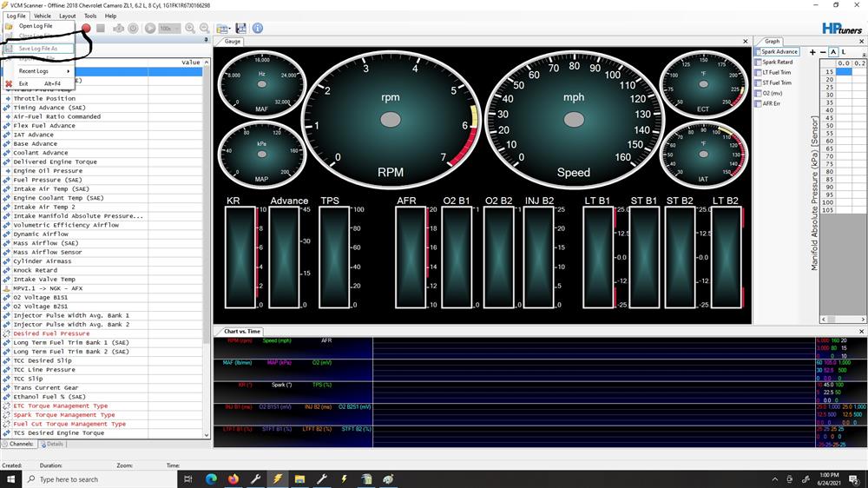
Task: Click the power icon in toolbar
Action: point(134,28)
